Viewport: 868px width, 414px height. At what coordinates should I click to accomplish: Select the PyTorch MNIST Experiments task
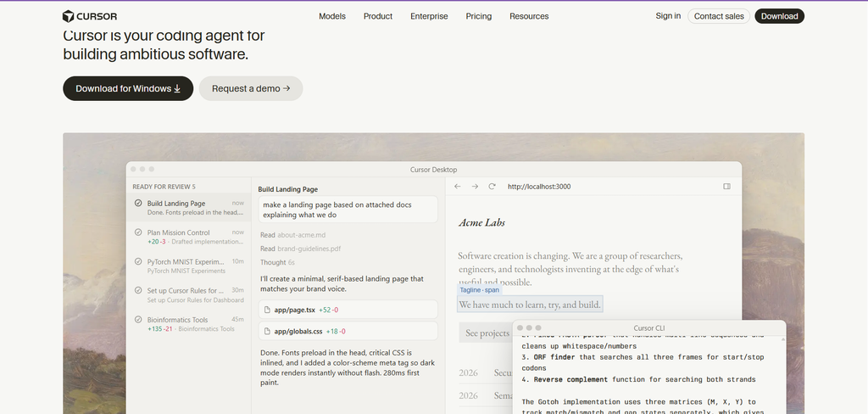point(189,266)
